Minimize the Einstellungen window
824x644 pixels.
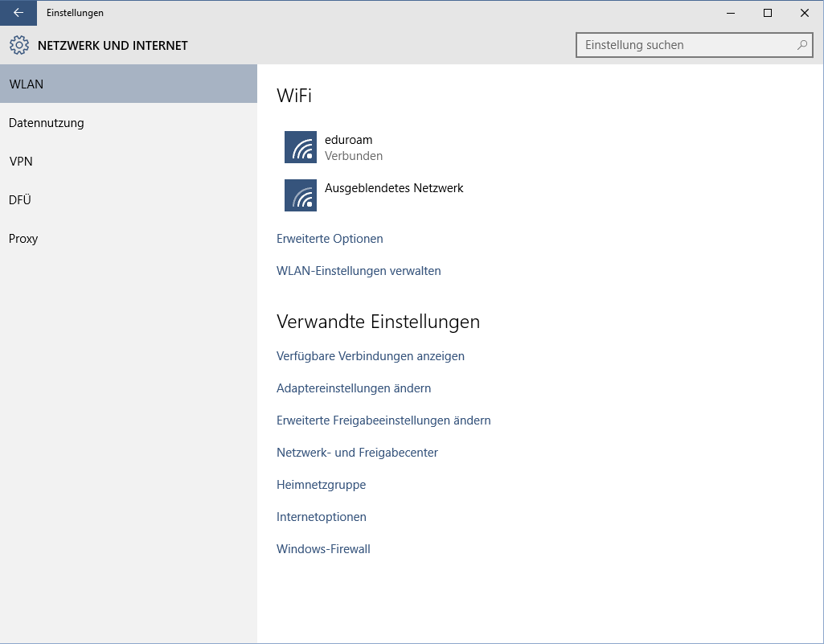(731, 13)
